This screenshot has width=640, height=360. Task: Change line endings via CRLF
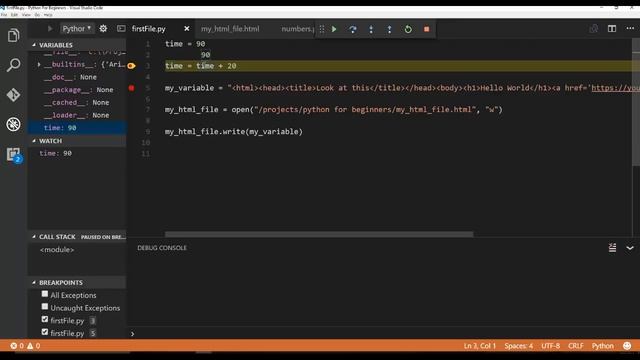[576, 346]
